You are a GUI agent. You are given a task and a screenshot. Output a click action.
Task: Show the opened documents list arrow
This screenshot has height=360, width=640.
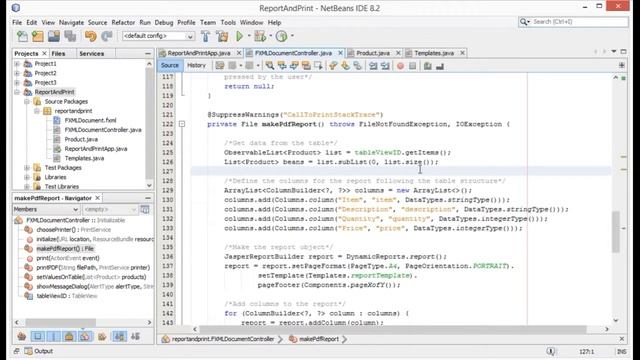[x=613, y=52]
